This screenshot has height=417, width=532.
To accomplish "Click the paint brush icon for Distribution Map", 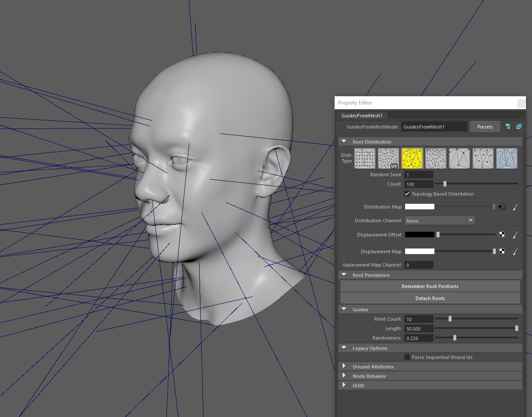I will click(515, 207).
